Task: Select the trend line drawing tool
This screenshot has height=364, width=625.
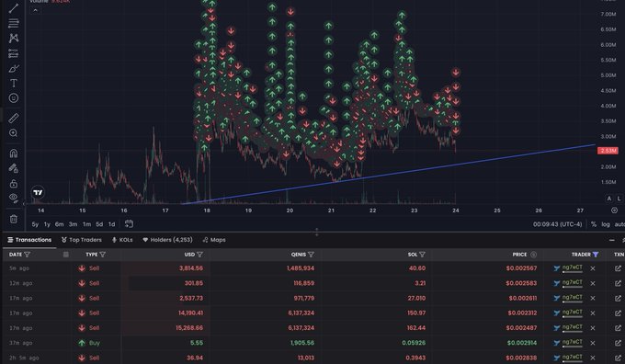Action: (x=14, y=8)
